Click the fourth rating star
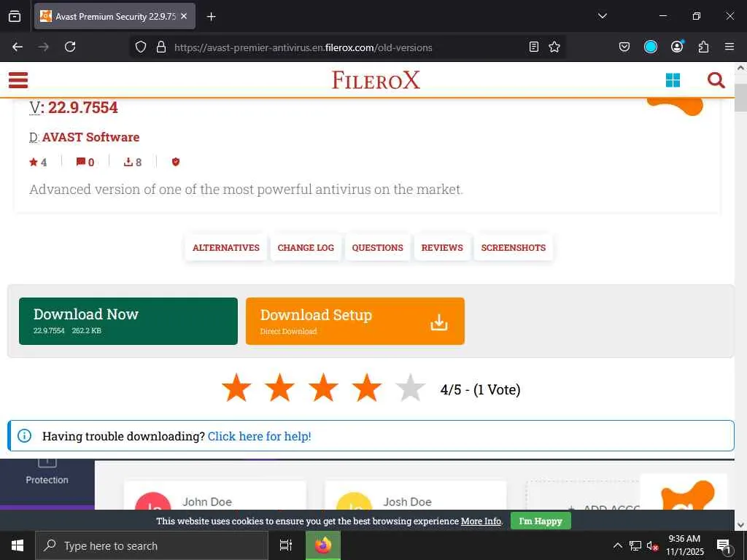This screenshot has width=747, height=560. click(x=367, y=388)
